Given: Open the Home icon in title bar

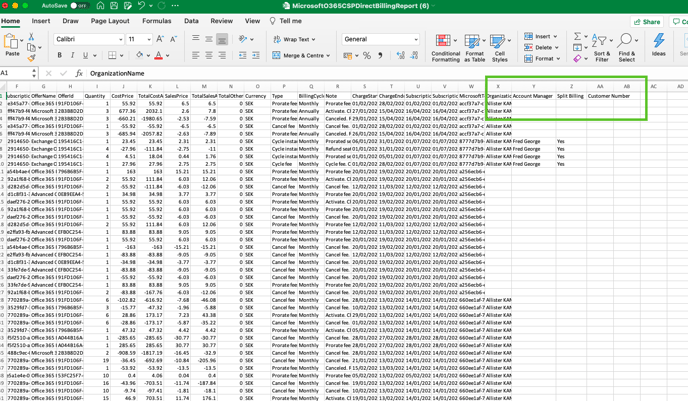Looking at the screenshot, I should pos(100,6).
